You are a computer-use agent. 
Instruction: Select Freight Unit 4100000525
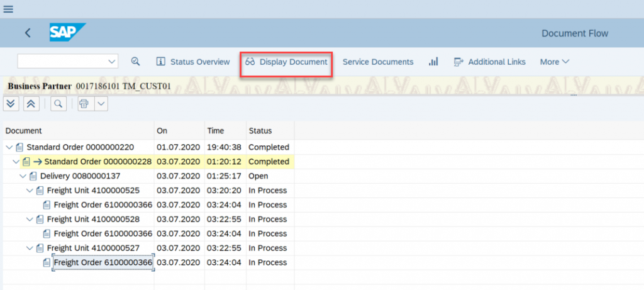93,190
